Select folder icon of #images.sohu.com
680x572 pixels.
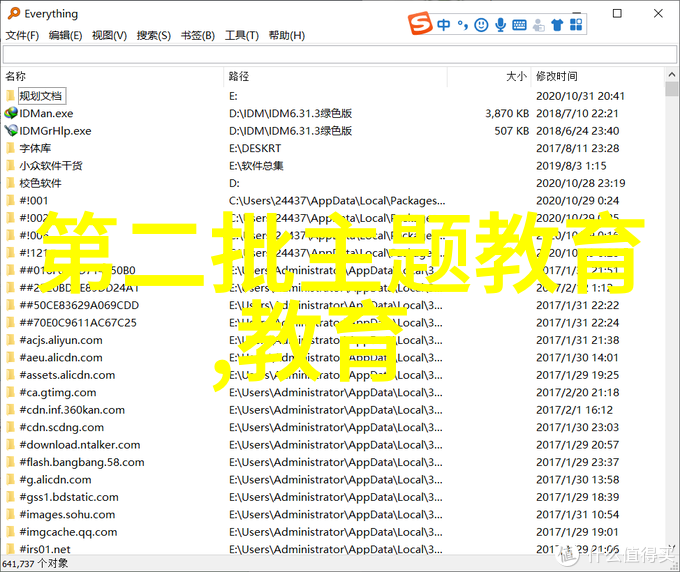[11, 514]
